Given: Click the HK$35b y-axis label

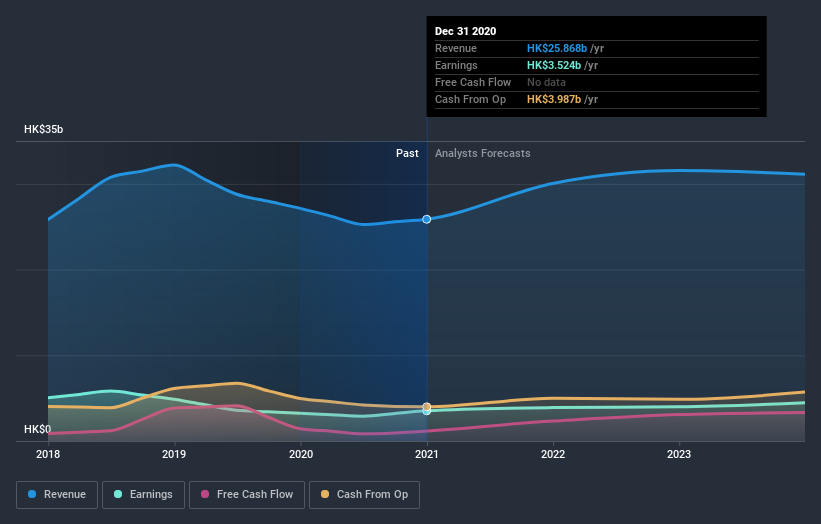Looking at the screenshot, I should point(43,129).
